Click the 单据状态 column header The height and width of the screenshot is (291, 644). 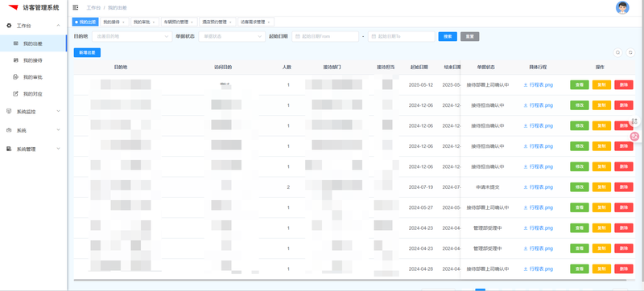click(486, 68)
